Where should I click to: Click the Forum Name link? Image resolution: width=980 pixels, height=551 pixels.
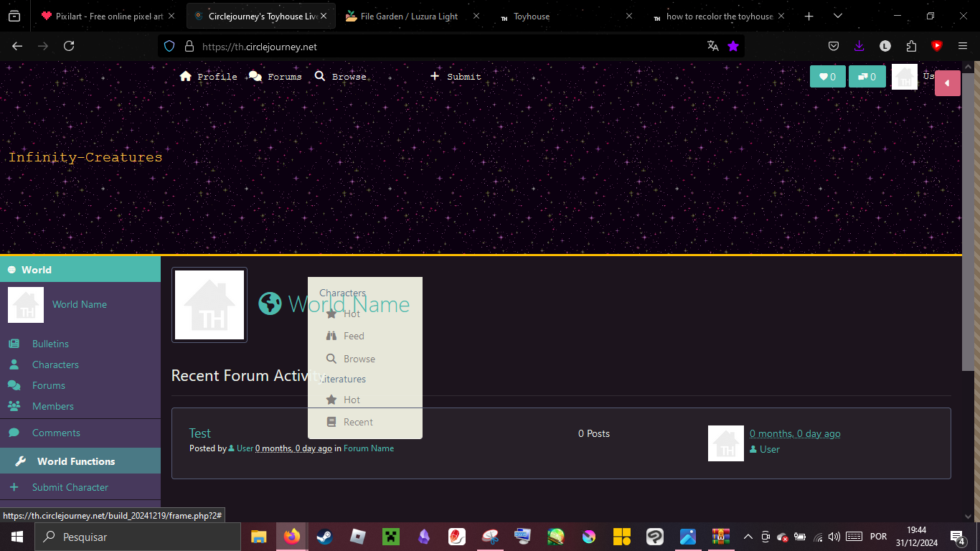coord(369,448)
